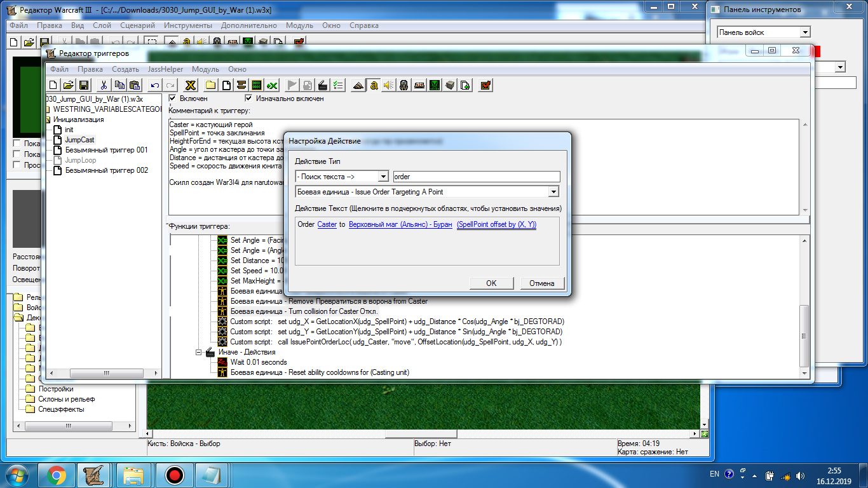
Task: Click green plus X icon
Action: 272,85
